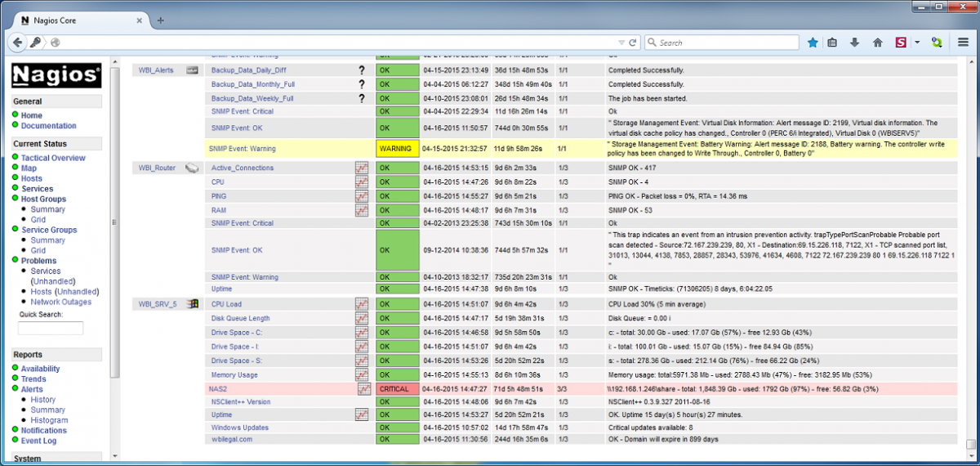Open the graph icon for RAM service
The width and height of the screenshot is (980, 466).
(x=362, y=210)
